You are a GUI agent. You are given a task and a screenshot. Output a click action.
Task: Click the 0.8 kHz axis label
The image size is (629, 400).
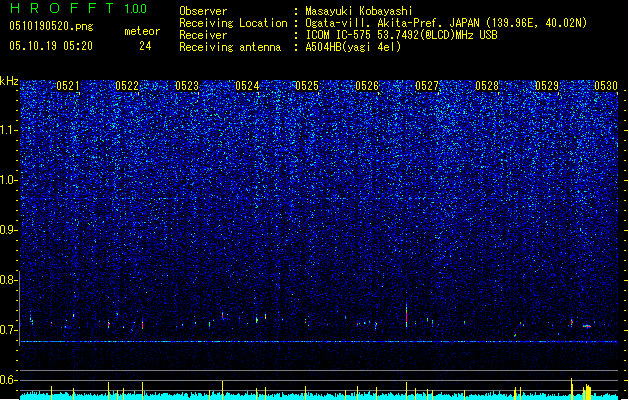(9, 280)
